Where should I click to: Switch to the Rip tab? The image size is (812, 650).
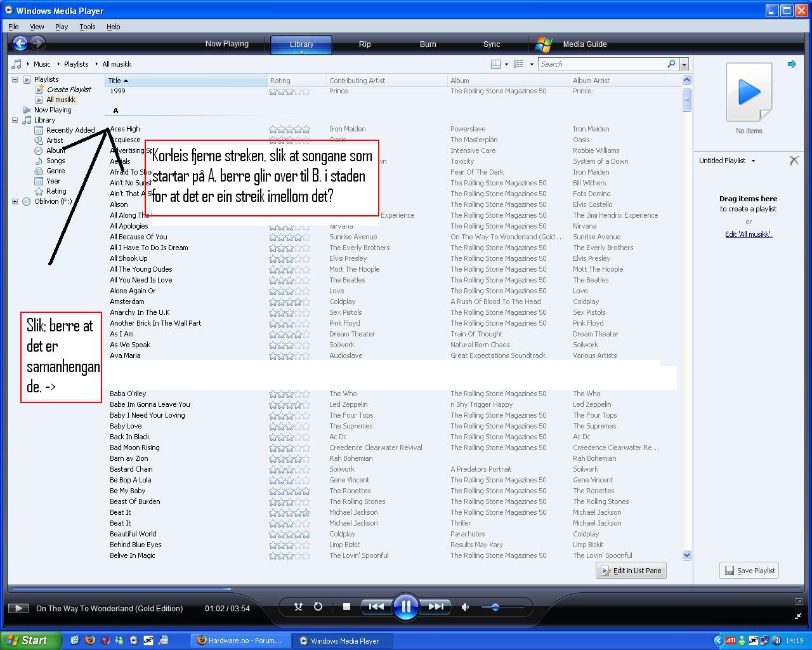365,44
